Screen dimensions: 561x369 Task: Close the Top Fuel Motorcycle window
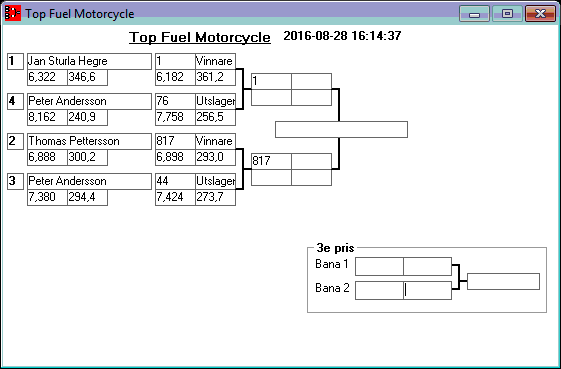540,14
